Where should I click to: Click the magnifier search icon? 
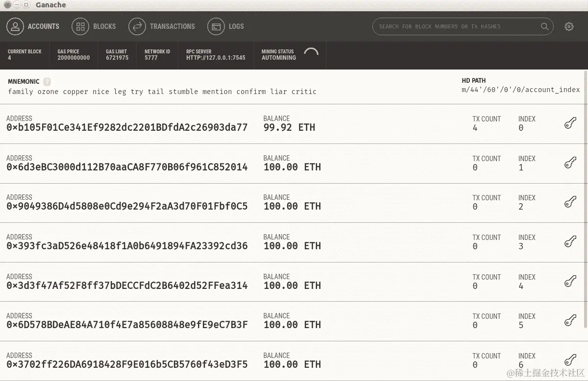544,26
